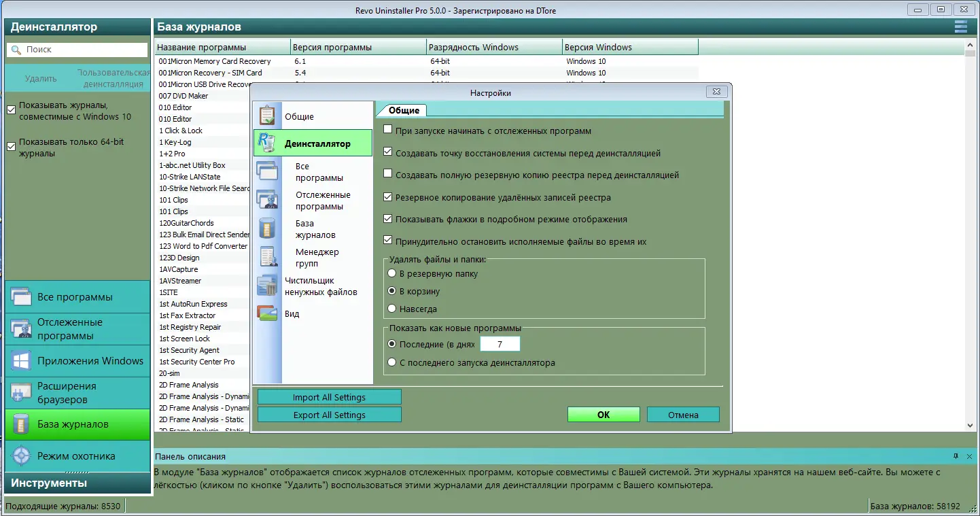Uncheck Резервное копирование удалённых записей реестра
Image resolution: width=980 pixels, height=516 pixels.
(388, 197)
